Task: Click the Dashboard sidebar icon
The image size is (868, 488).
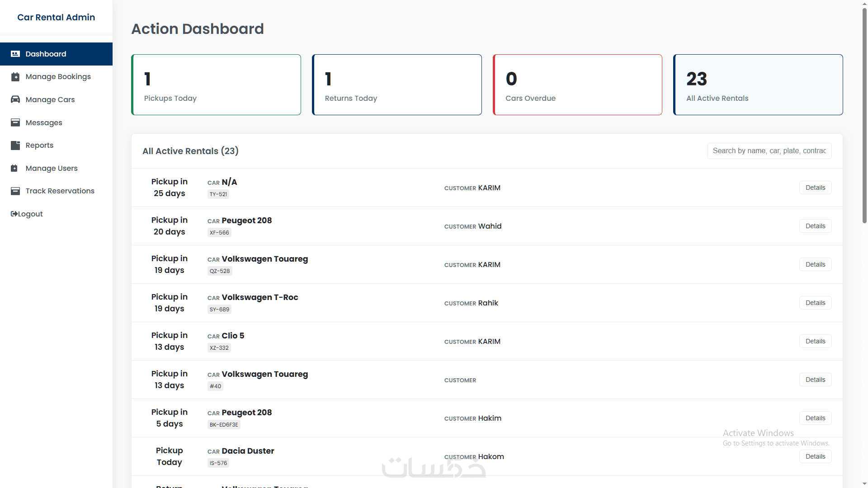Action: click(15, 54)
